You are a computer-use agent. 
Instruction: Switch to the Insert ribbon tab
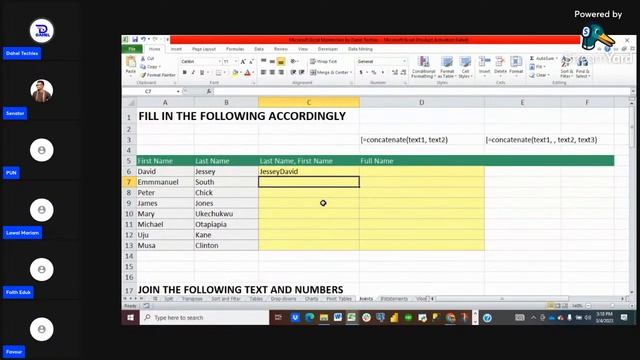tap(176, 49)
